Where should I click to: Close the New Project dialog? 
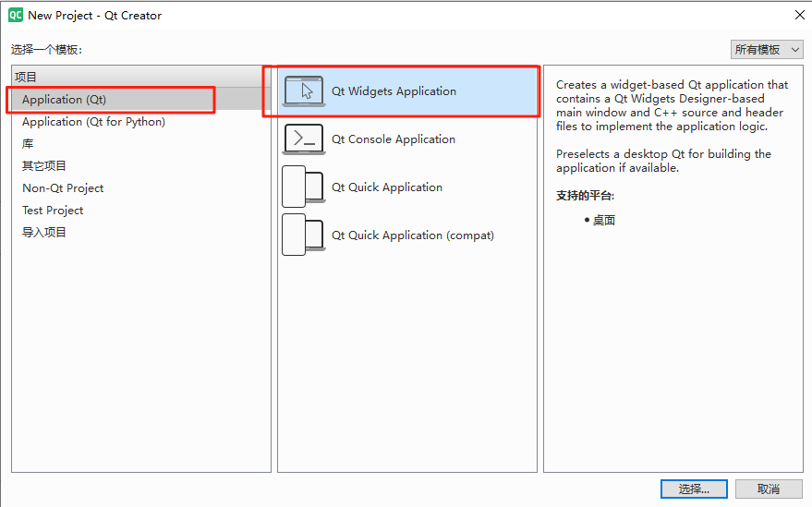coord(800,15)
